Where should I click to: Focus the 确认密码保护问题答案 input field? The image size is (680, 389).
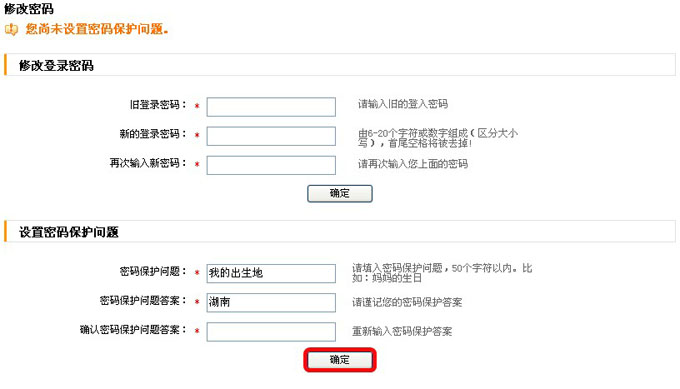[271, 332]
